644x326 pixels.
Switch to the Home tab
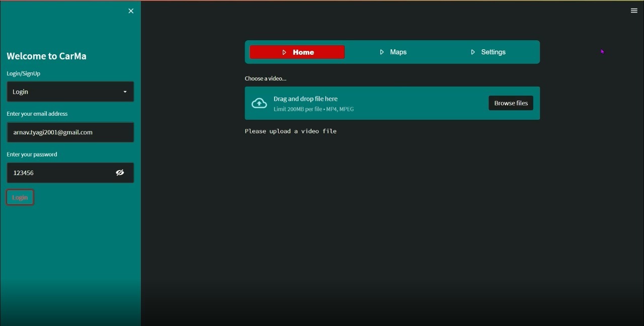(303, 52)
